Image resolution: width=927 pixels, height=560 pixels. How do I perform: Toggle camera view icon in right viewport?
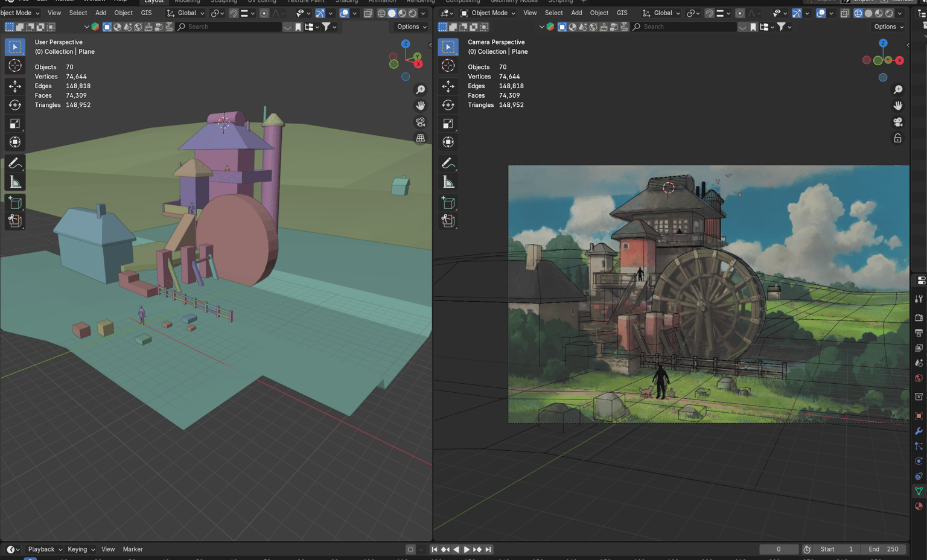point(898,122)
